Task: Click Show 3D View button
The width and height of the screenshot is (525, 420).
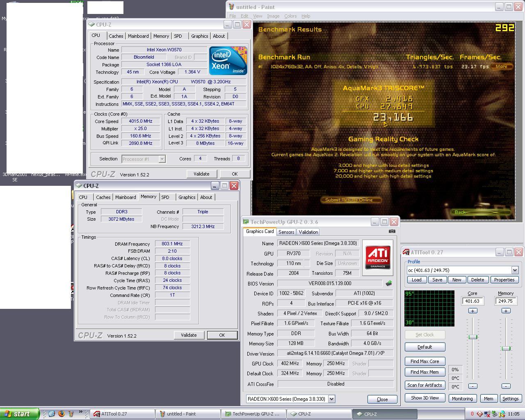Action: [425, 398]
